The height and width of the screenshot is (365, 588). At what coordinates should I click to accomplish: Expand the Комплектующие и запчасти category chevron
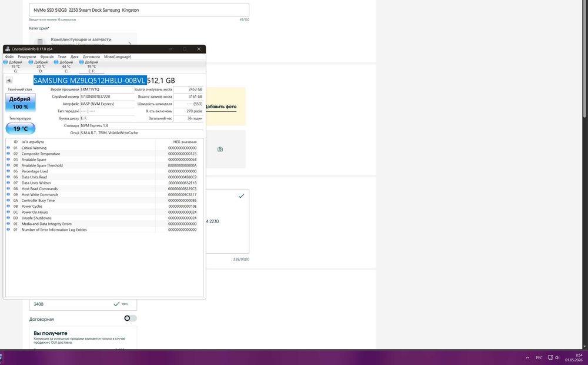point(130,44)
